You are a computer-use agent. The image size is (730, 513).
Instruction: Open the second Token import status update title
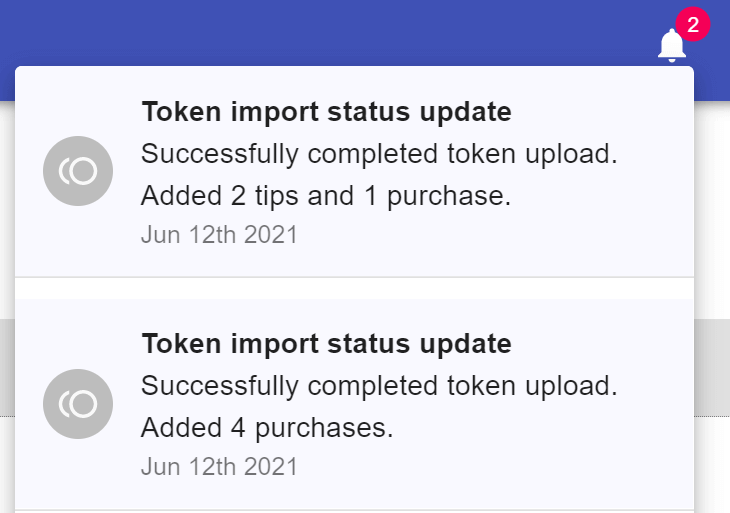(326, 345)
